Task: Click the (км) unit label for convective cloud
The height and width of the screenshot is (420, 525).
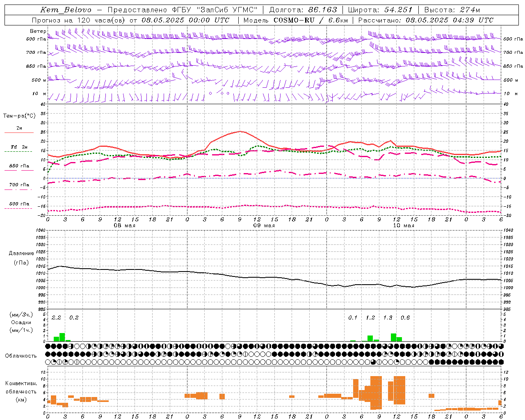Action: [21, 399]
